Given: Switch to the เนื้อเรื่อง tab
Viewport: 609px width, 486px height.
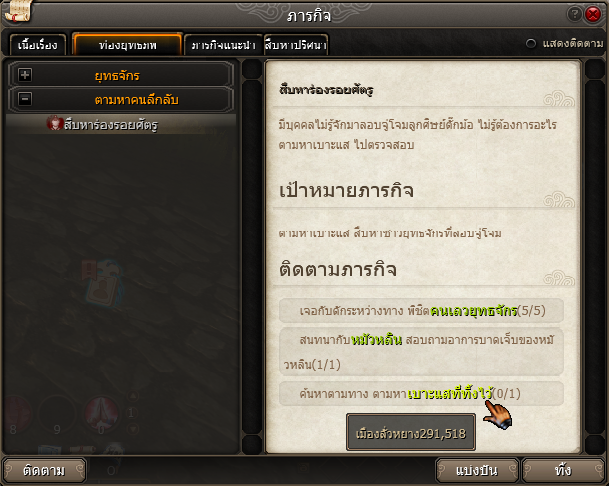Looking at the screenshot, I should point(38,45).
